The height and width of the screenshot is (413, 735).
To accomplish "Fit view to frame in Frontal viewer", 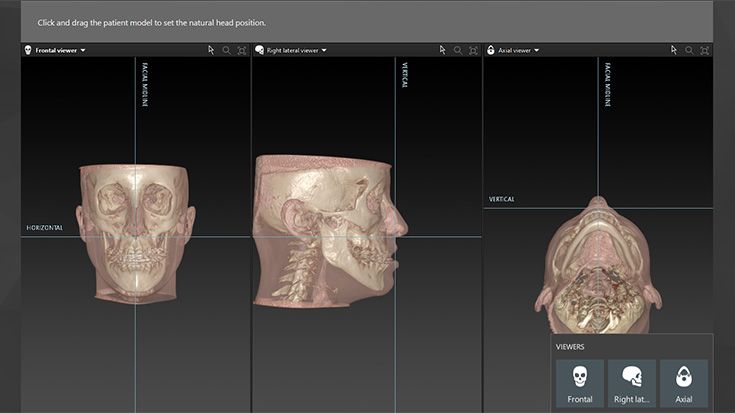I will coord(242,51).
